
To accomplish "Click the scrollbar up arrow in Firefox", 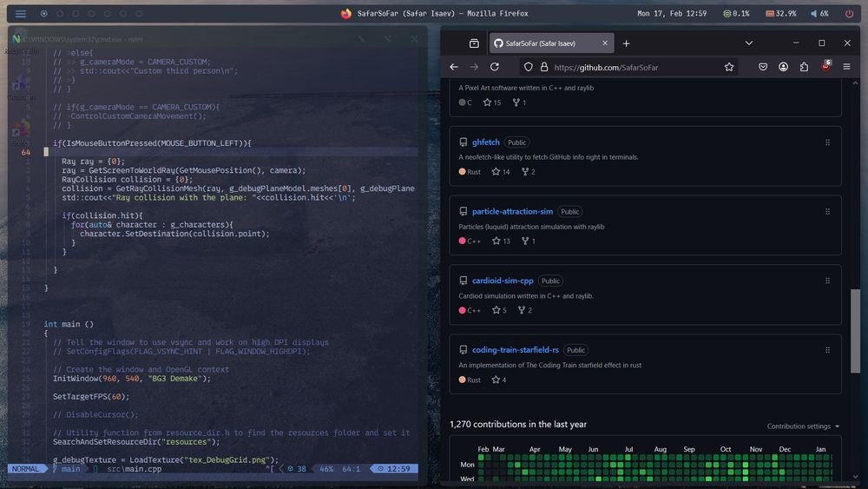I will 855,83.
